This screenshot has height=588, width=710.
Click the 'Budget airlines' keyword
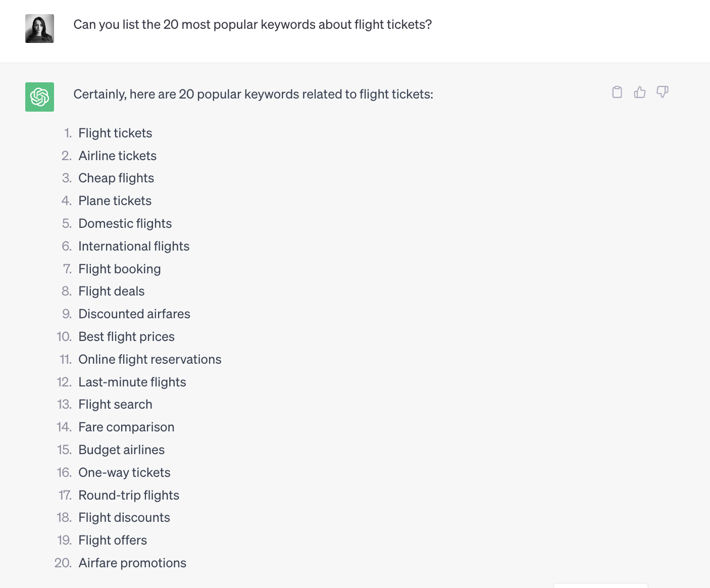click(x=122, y=450)
